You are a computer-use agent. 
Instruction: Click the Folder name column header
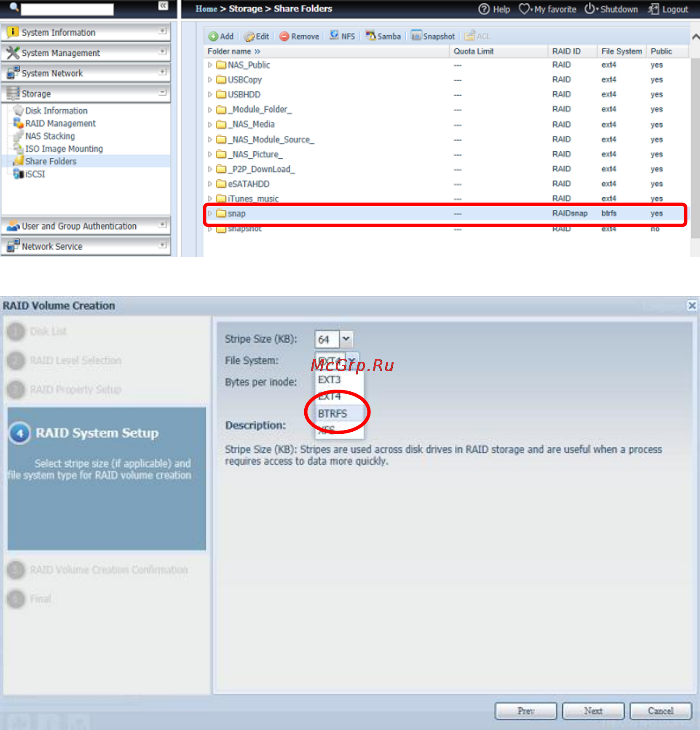(x=327, y=51)
